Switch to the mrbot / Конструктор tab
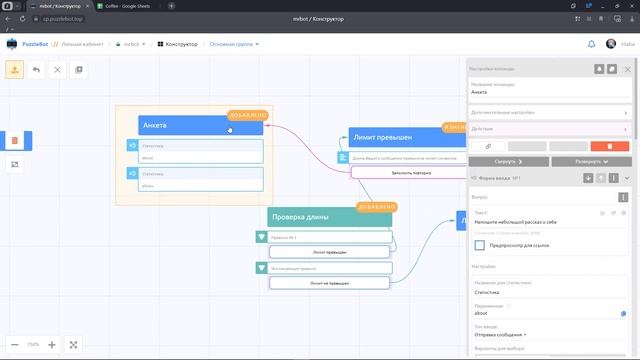 point(60,6)
